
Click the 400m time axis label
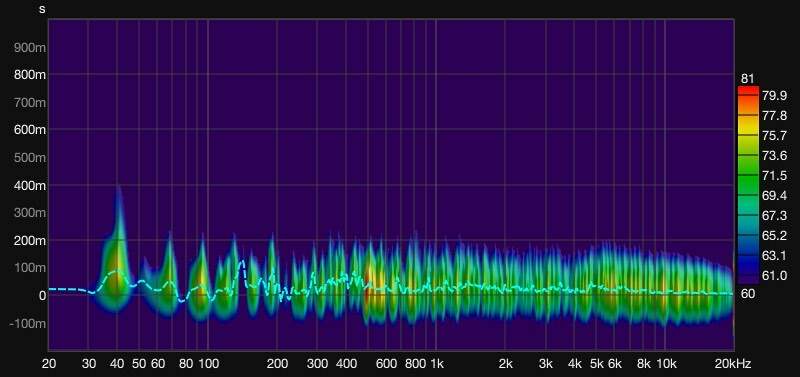[x=30, y=185]
